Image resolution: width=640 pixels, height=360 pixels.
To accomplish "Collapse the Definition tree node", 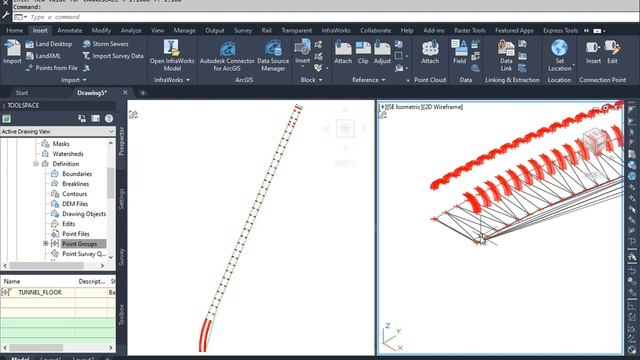I will point(36,164).
